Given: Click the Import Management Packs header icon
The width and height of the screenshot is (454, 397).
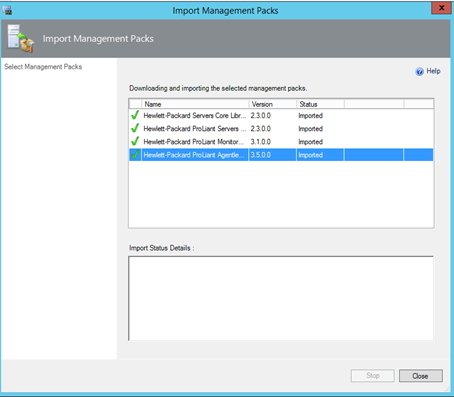Looking at the screenshot, I should coord(21,38).
